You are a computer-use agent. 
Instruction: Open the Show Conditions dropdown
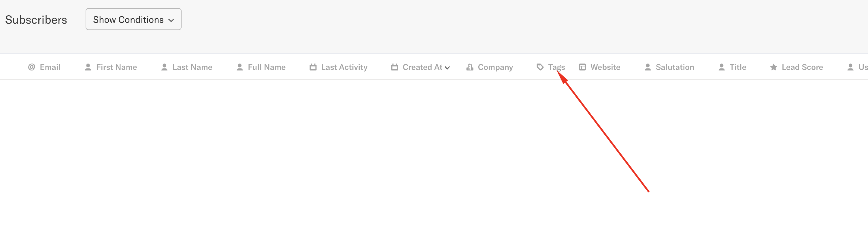(133, 19)
